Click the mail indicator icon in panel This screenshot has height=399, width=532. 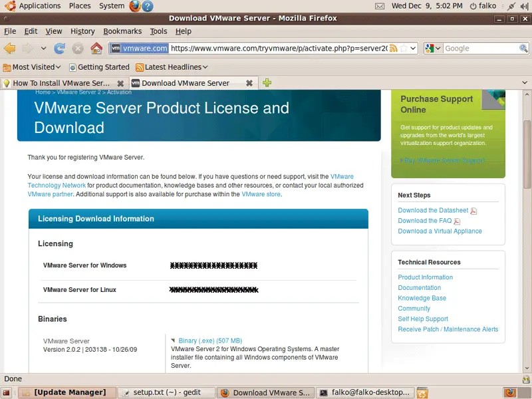coord(380,6)
